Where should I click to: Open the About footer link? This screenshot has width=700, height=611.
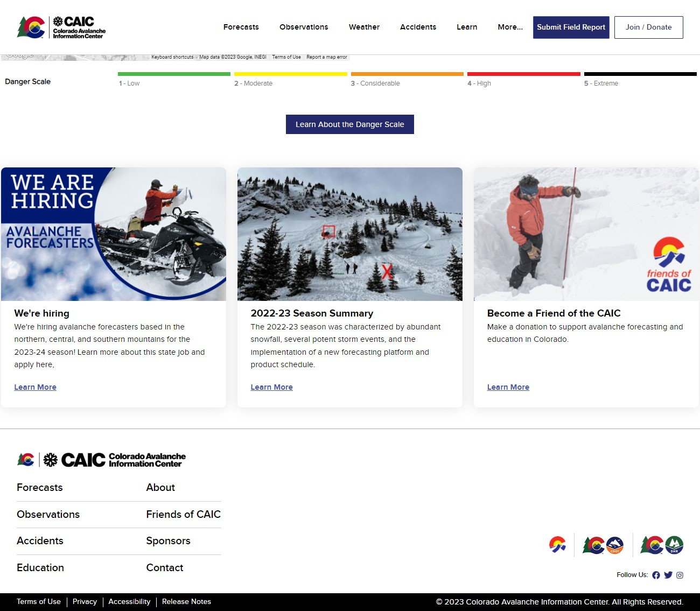160,488
